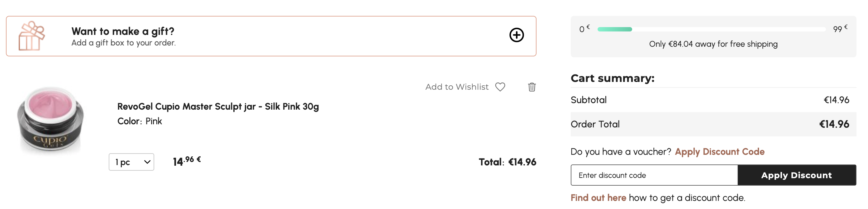Click the wishlist heart icon
The image size is (868, 209).
coord(500,87)
